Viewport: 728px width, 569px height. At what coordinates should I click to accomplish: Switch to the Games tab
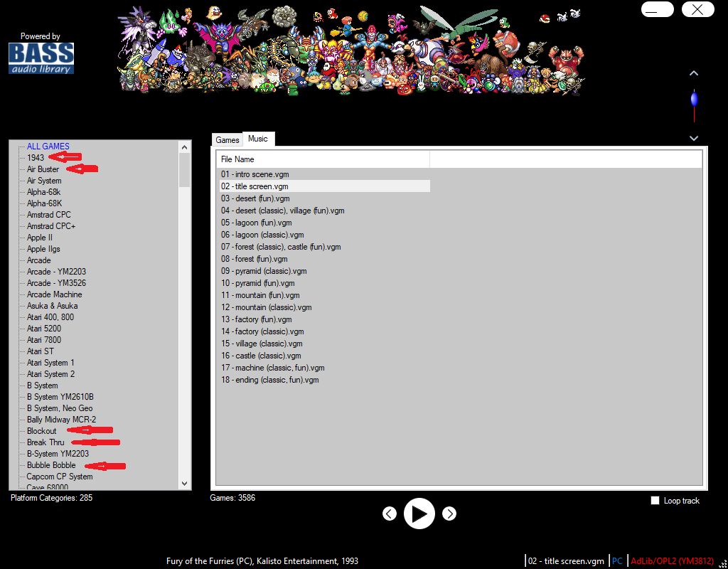(227, 139)
